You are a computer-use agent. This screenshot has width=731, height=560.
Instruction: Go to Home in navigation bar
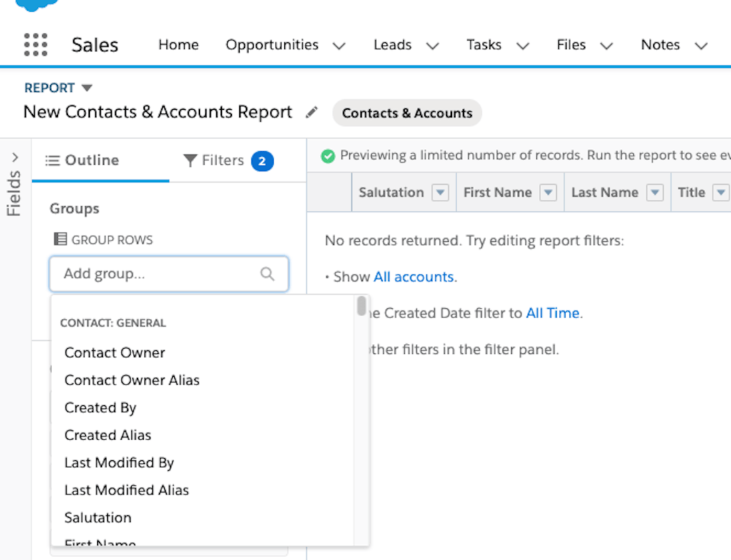[178, 45]
